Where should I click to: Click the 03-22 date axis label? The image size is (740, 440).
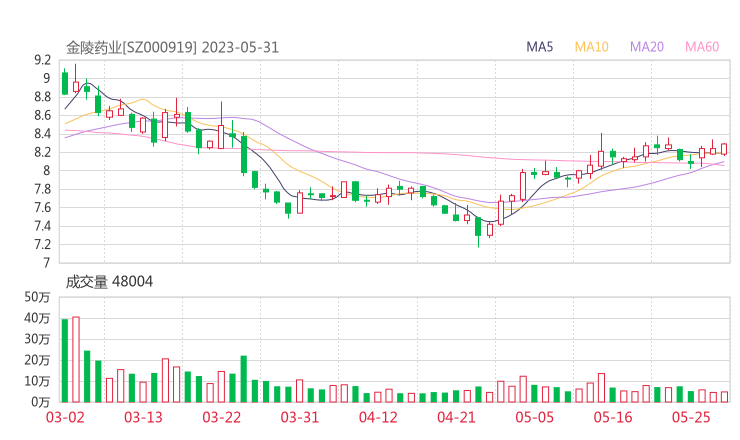coord(221,417)
